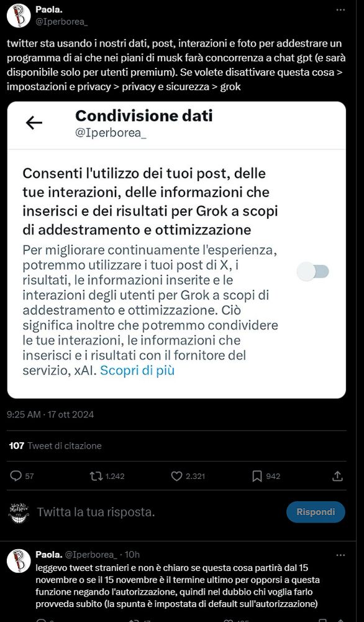
Task: Click the Rispondi button
Action: (316, 512)
